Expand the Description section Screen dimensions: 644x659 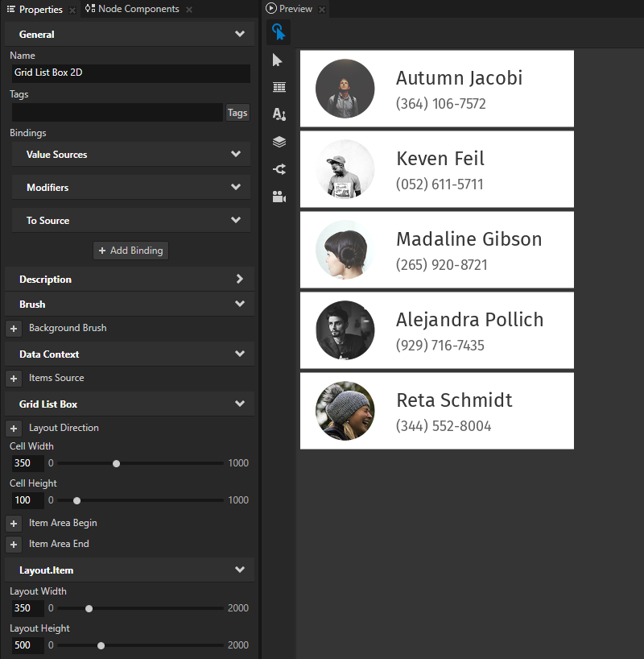pyautogui.click(x=239, y=278)
